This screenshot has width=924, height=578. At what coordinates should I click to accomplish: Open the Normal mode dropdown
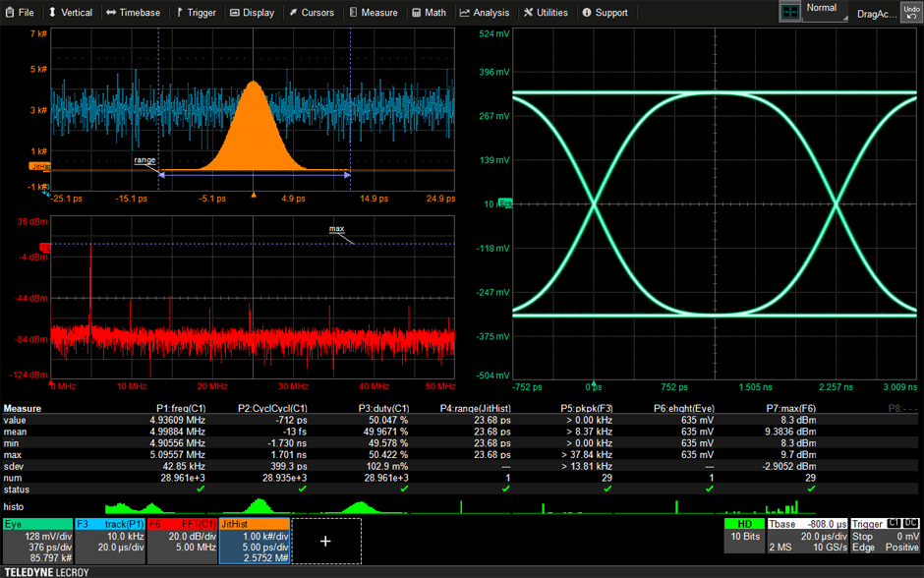(825, 12)
